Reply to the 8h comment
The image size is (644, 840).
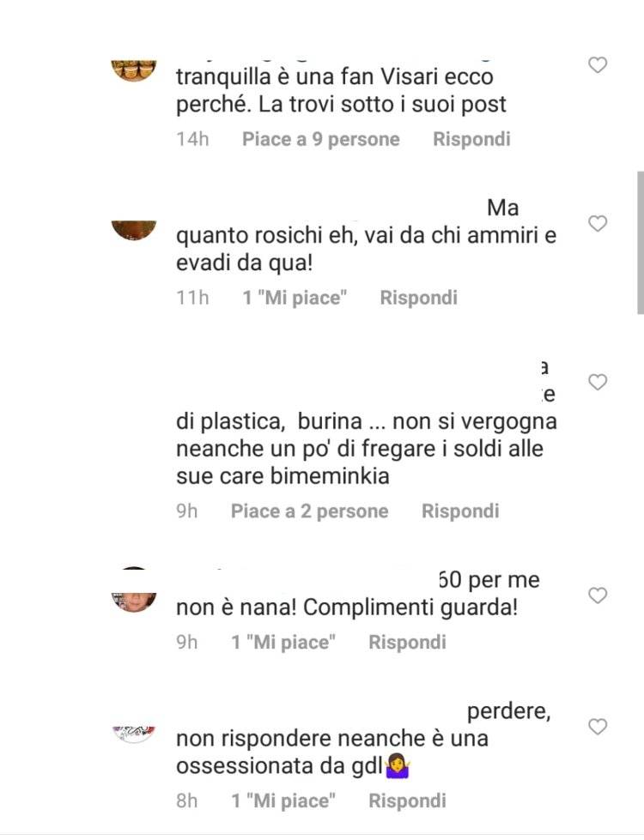pyautogui.click(x=407, y=801)
